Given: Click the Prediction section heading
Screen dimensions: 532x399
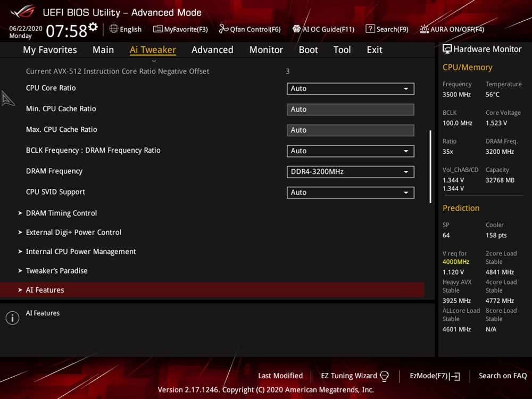Looking at the screenshot, I should (461, 208).
